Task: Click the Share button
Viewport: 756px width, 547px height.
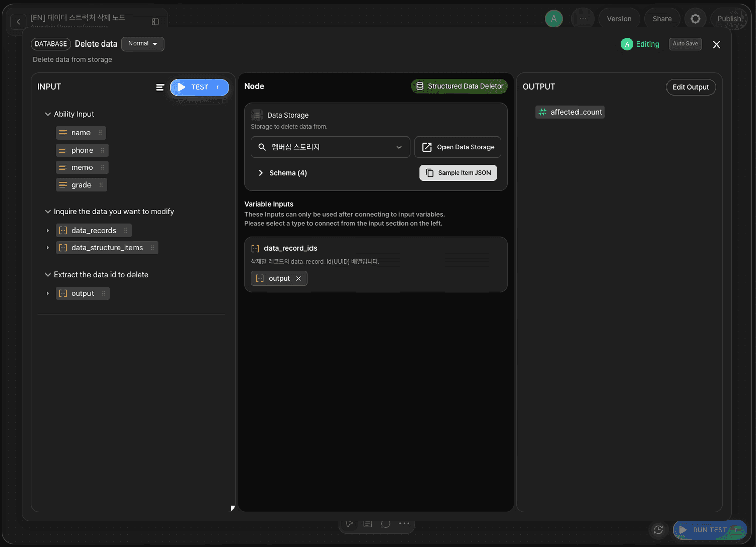Action: (x=662, y=19)
